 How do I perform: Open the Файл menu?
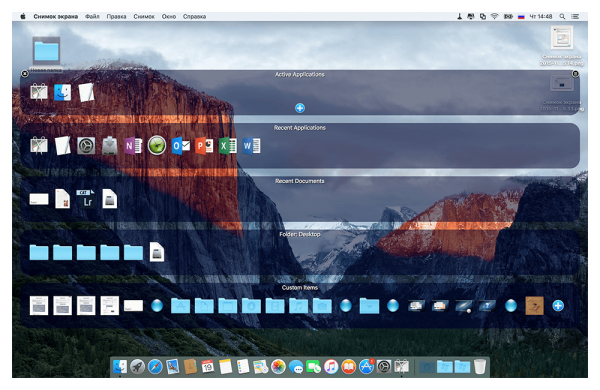(x=92, y=16)
